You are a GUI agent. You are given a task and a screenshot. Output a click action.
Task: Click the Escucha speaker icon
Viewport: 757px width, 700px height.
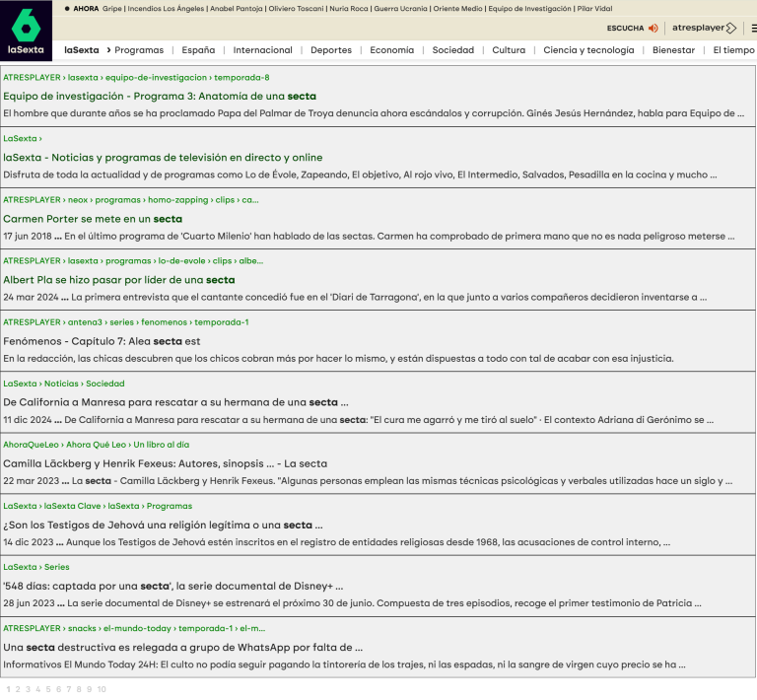point(653,28)
